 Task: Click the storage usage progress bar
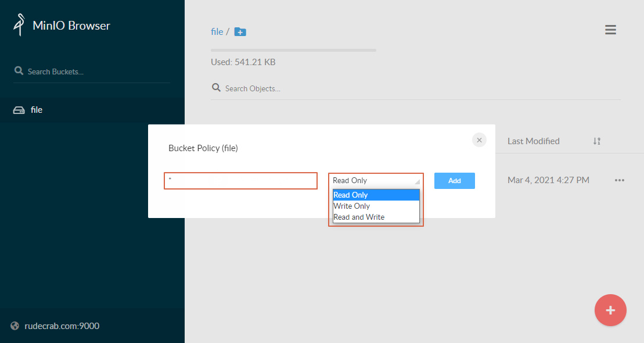(293, 50)
